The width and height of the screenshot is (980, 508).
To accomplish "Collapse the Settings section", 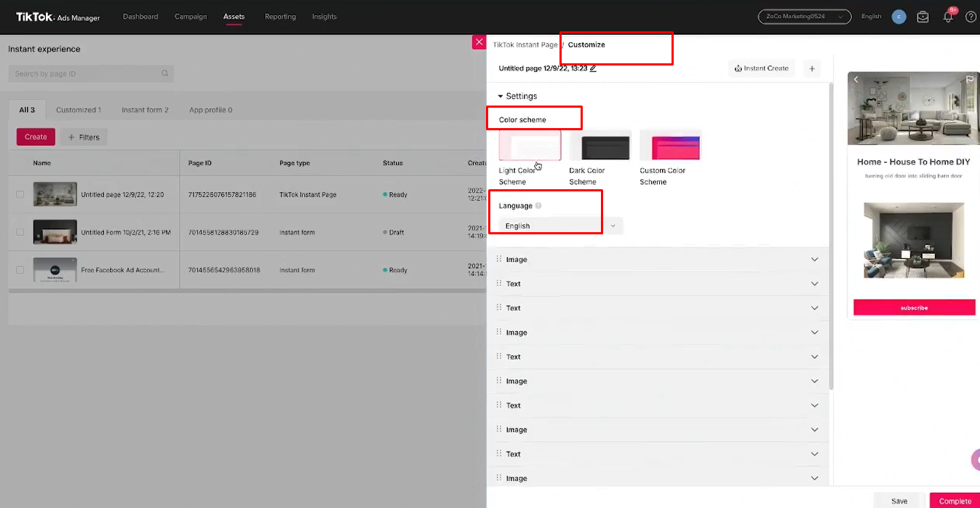I will tap(501, 96).
